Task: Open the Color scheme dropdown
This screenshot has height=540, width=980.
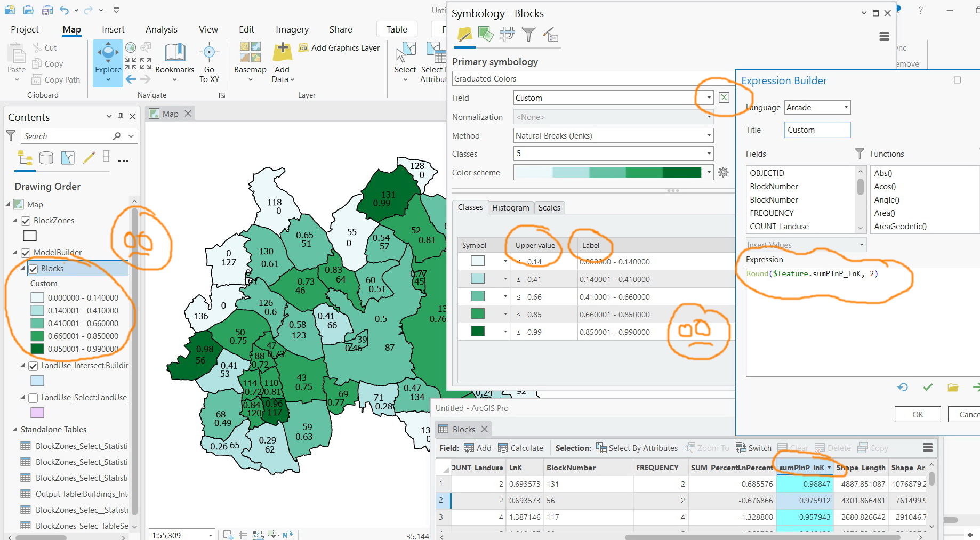Action: (x=709, y=172)
